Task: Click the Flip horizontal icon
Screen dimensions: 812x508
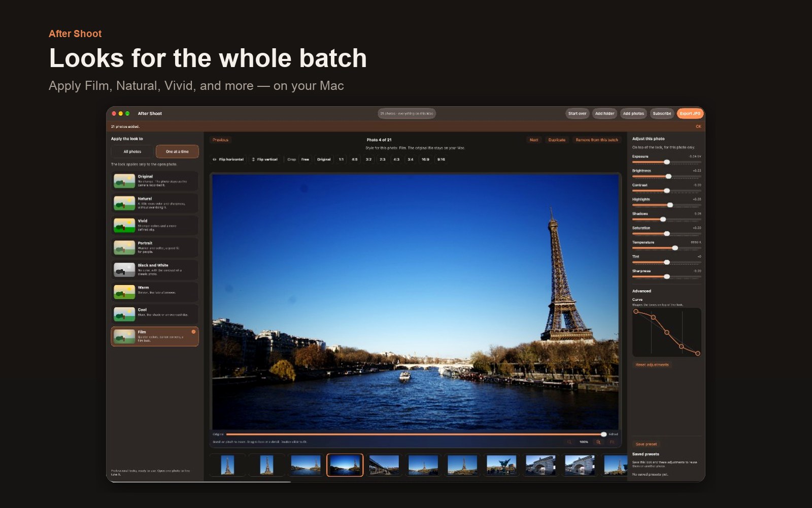Action: pyautogui.click(x=215, y=160)
